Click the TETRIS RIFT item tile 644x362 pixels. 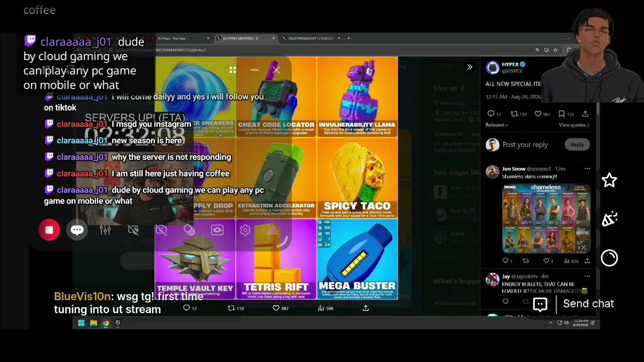coord(276,259)
